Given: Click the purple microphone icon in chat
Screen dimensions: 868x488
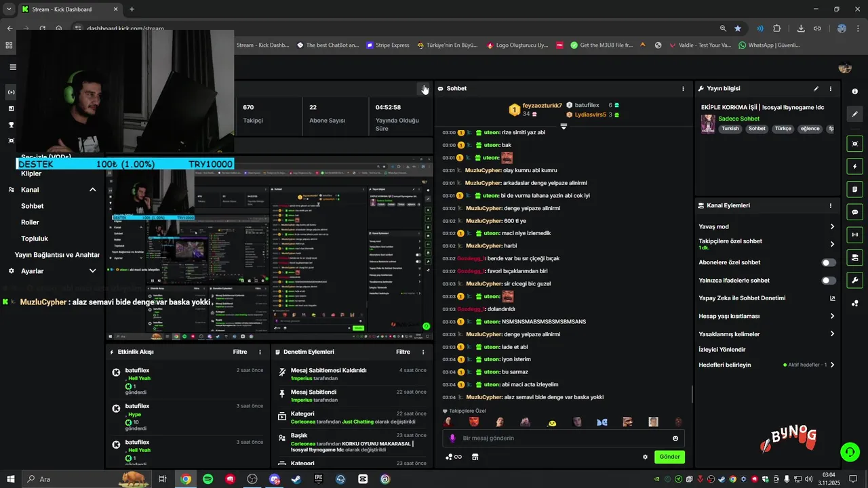Looking at the screenshot, I should click(x=452, y=439).
